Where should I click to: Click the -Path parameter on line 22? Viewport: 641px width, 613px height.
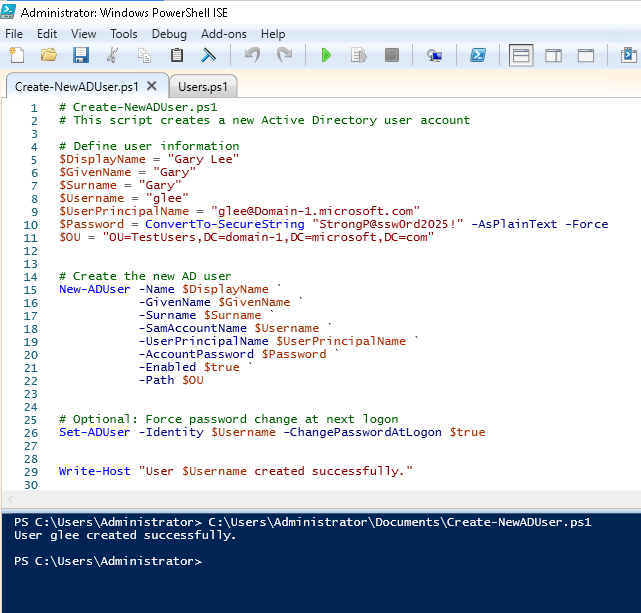click(156, 380)
